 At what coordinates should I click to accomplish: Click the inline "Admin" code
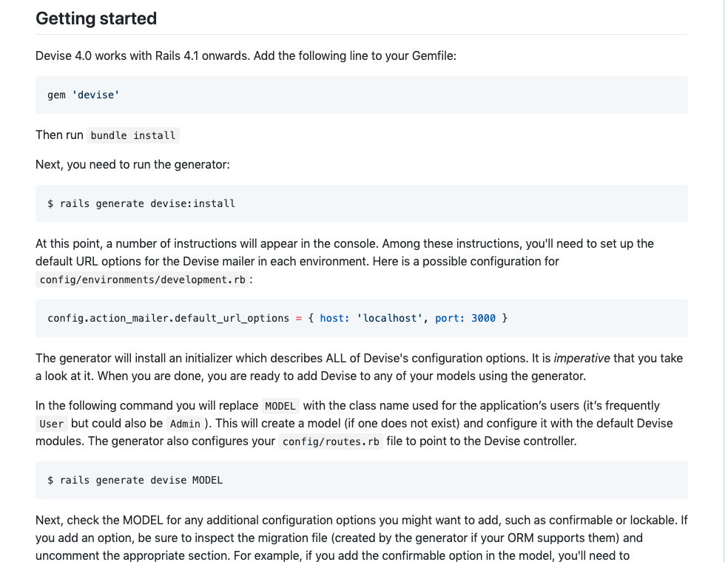click(185, 424)
